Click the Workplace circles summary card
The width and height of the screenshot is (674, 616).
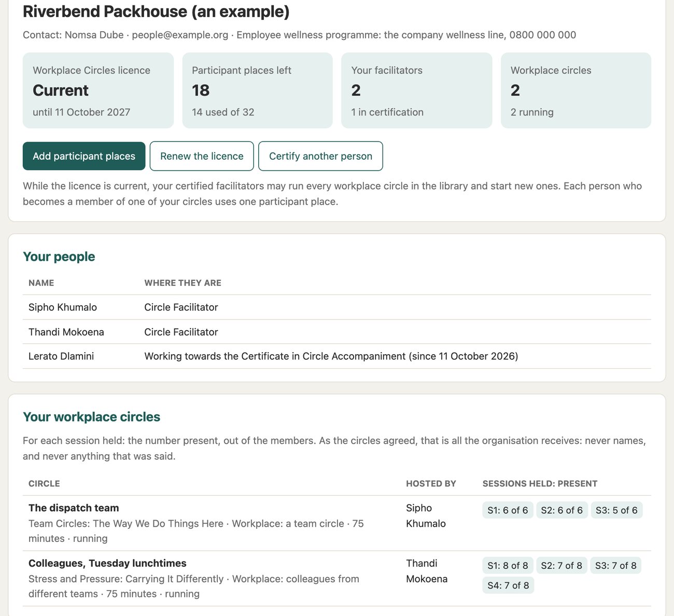click(x=576, y=90)
